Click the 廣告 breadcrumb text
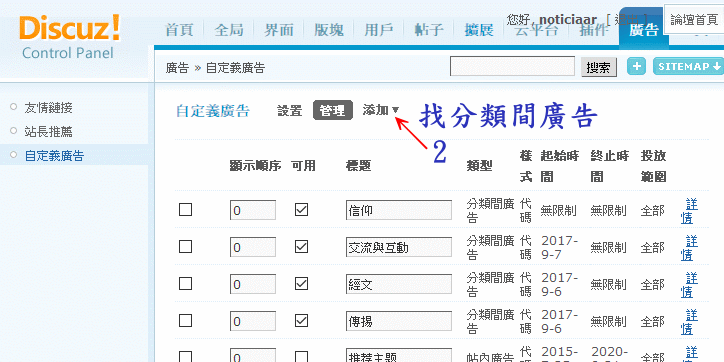Screen dimensions: 724x362 click(177, 68)
